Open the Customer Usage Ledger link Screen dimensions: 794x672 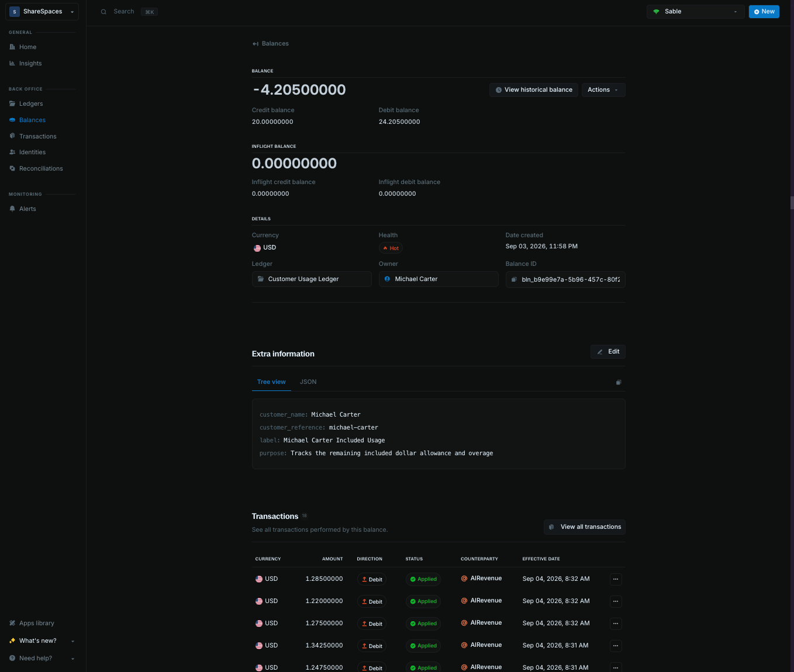pos(312,279)
